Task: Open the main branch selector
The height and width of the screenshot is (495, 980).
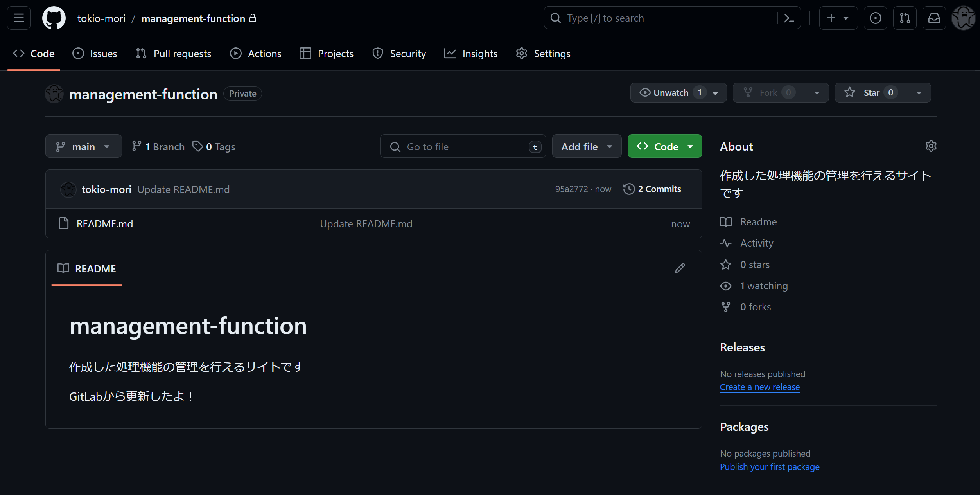Action: coord(83,146)
